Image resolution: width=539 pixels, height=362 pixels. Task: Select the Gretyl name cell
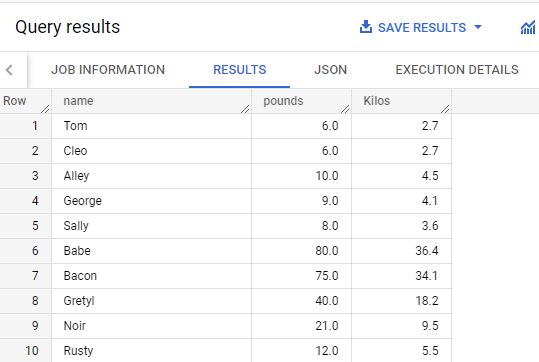point(152,301)
